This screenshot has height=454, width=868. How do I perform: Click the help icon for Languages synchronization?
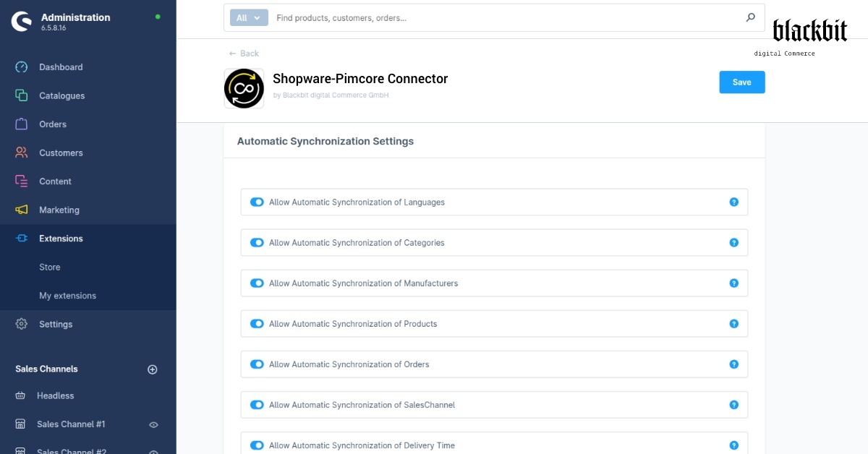[734, 202]
